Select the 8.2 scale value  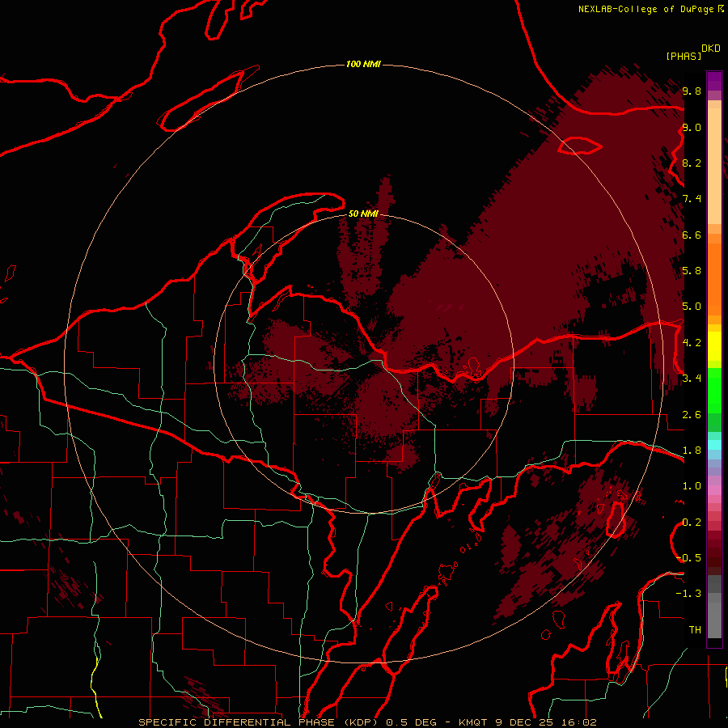tap(692, 163)
